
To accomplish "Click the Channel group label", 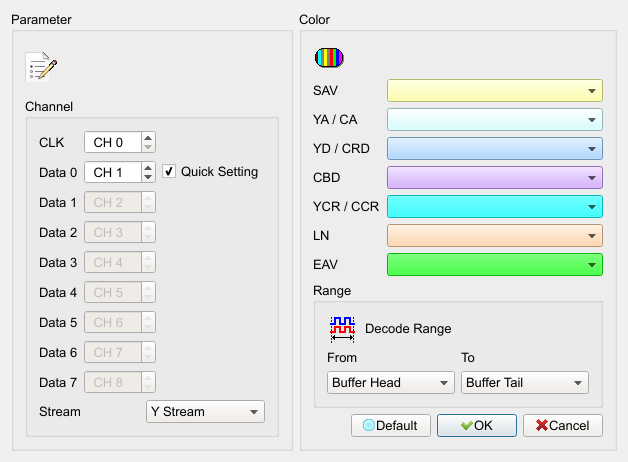I will tap(49, 106).
